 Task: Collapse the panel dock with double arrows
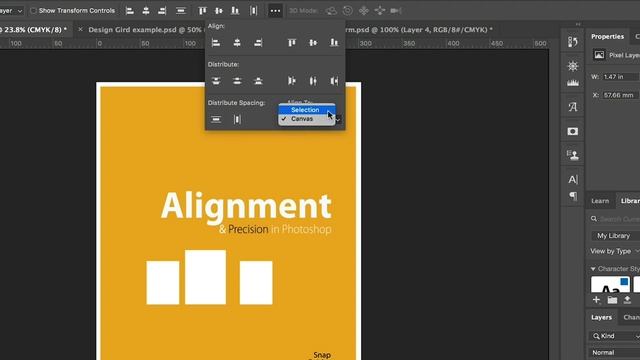coord(578,24)
